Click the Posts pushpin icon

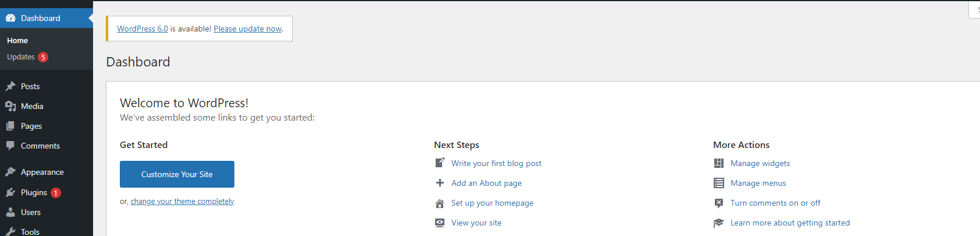tap(10, 86)
